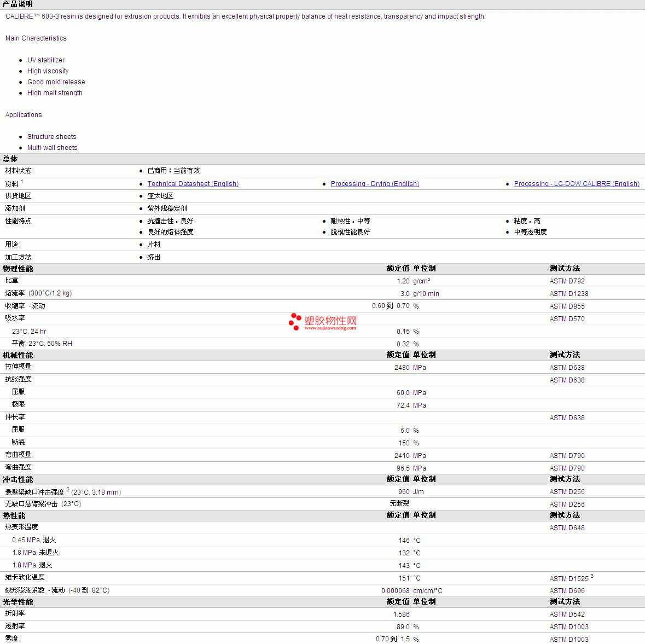Click '脱模性能良好' feature text

[350, 232]
